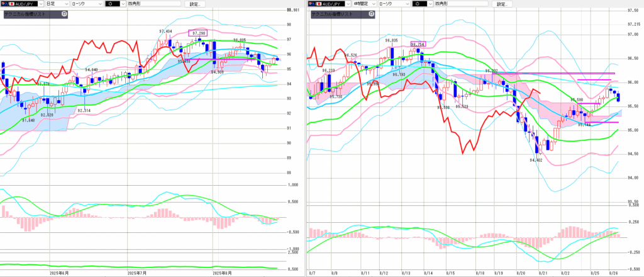Image resolution: width=644 pixels, height=277 pixels.
Task: Expand the テクニカル指標リスト panel on the daily chart
Action: (64, 14)
